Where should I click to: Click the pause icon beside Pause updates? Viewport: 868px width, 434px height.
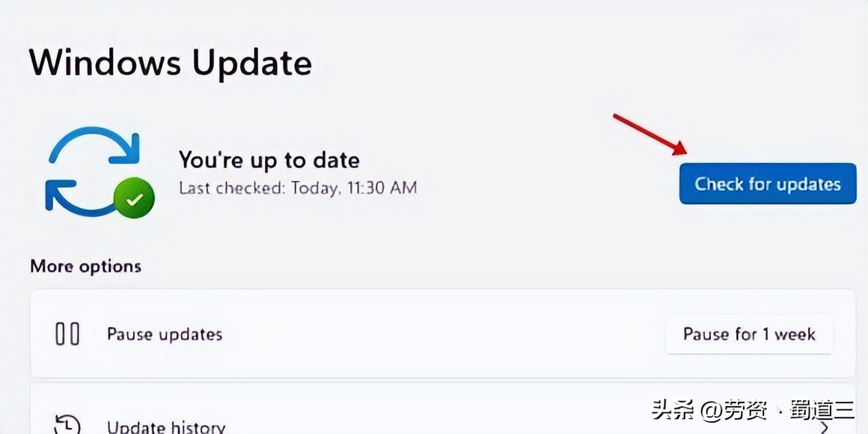point(67,334)
